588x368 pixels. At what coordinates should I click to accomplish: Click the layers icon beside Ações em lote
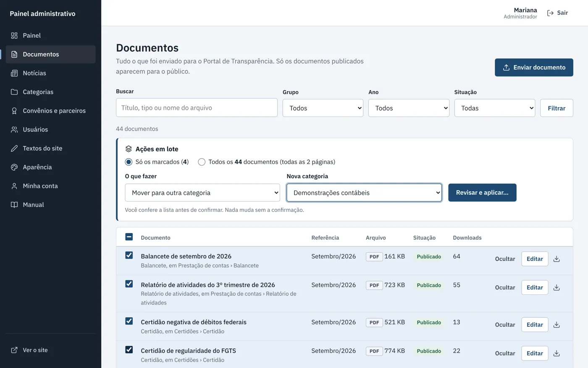[x=129, y=149]
